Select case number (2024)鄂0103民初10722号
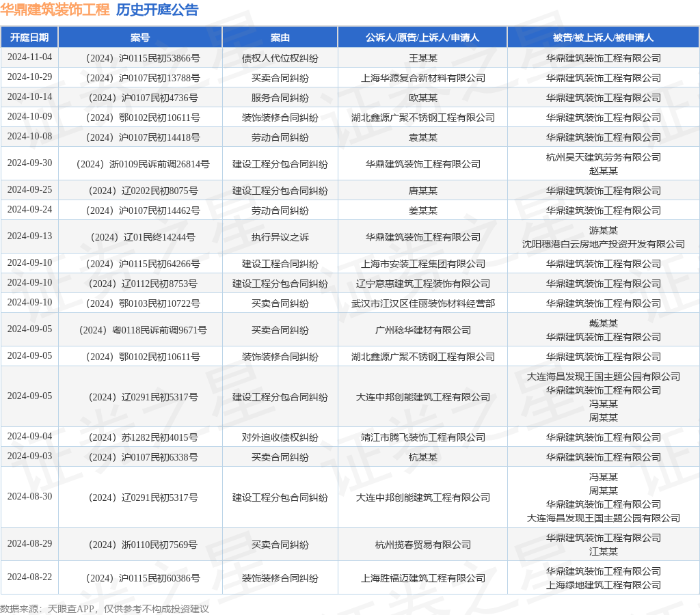The height and width of the screenshot is (615, 700). click(x=143, y=303)
